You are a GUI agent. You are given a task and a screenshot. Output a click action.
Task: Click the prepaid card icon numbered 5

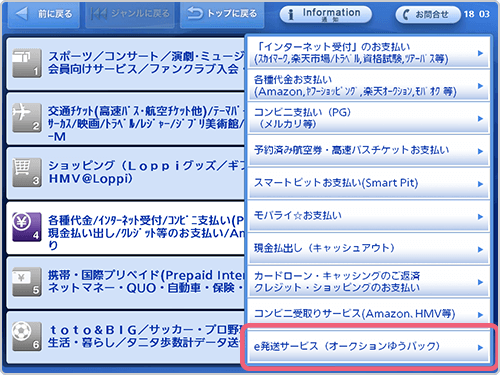click(x=27, y=282)
